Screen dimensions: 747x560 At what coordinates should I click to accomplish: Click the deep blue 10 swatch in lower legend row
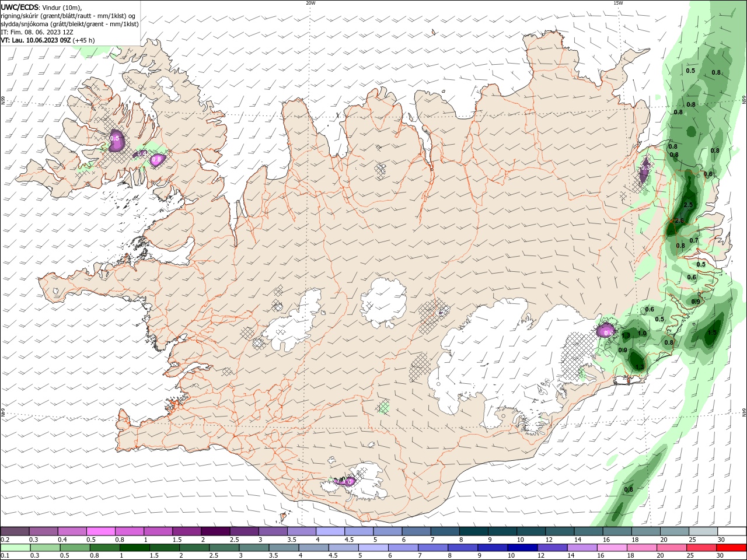[522, 548]
